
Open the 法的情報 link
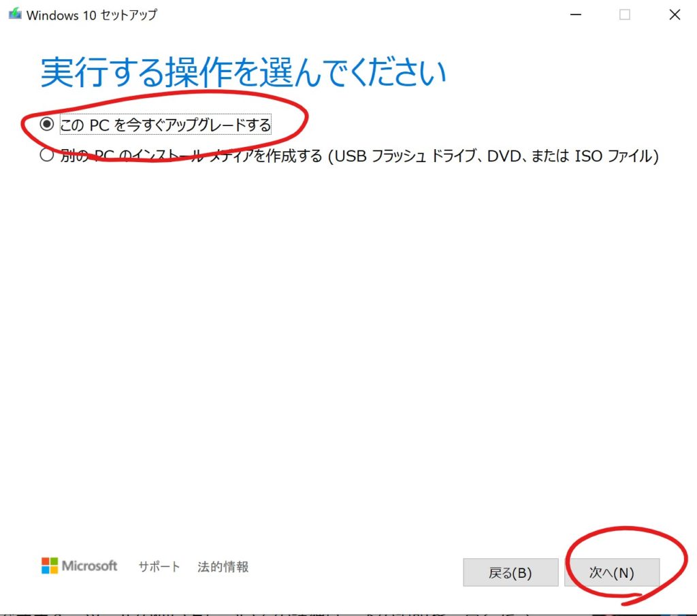[223, 567]
